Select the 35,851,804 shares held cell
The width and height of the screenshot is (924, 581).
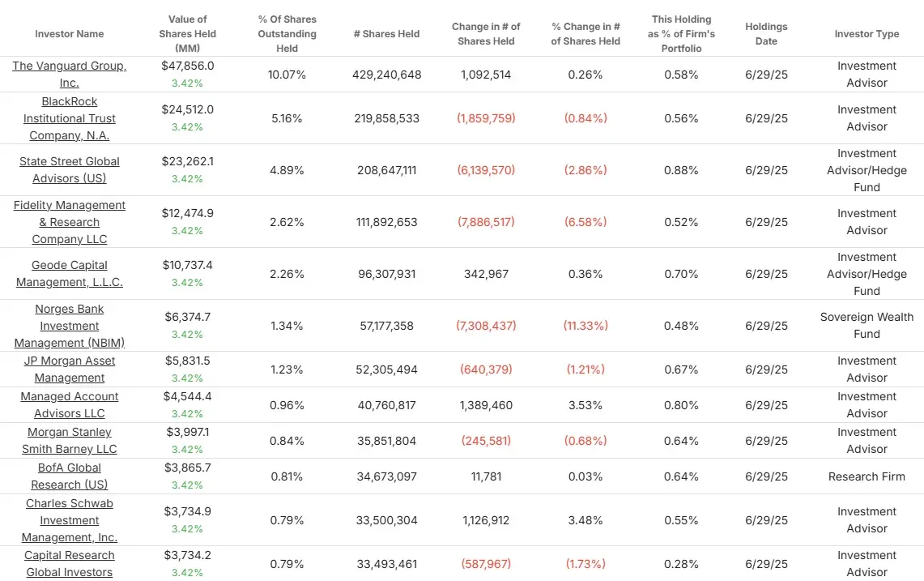[x=386, y=441]
